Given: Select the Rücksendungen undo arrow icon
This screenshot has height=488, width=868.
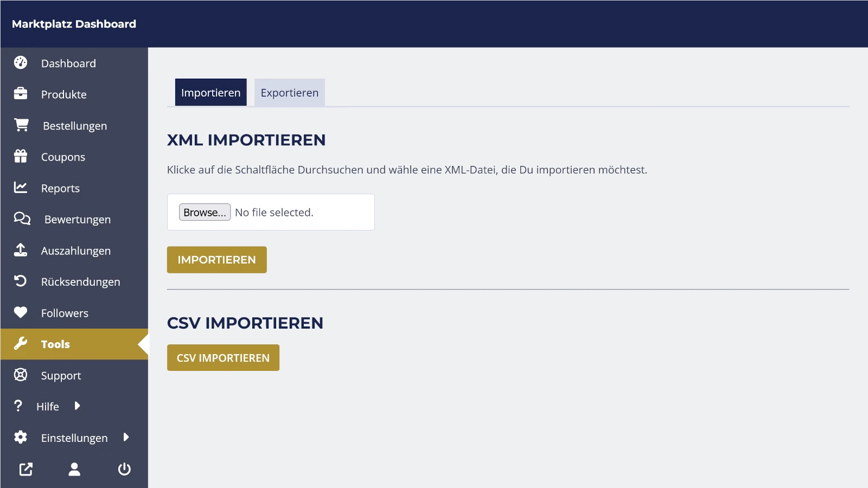Looking at the screenshot, I should click(21, 281).
